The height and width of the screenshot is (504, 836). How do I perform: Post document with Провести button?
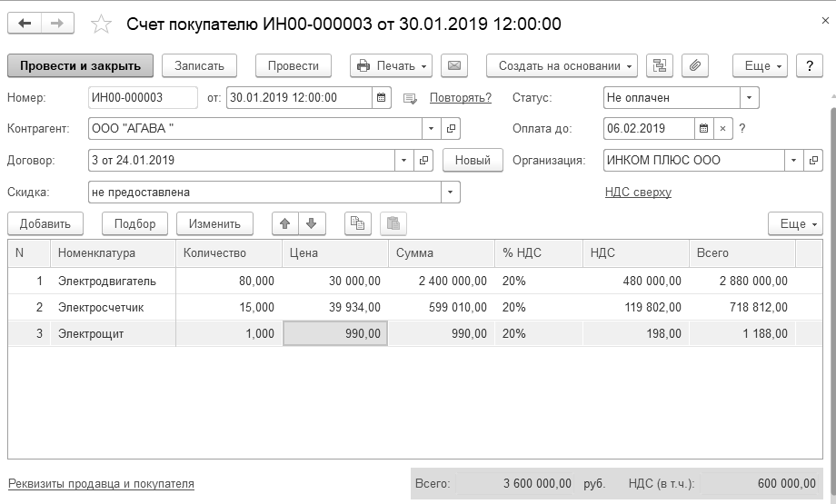[x=294, y=66]
